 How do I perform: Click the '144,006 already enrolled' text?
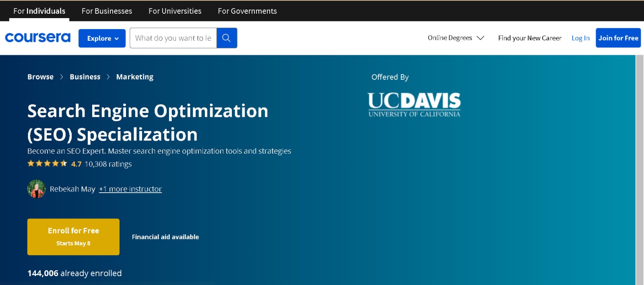(x=74, y=273)
